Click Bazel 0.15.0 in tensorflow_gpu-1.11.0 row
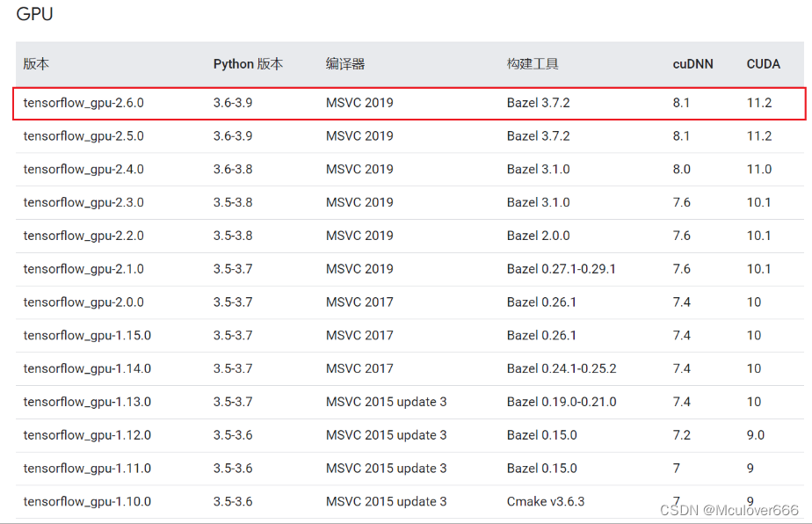This screenshot has height=524, width=812. point(541,468)
